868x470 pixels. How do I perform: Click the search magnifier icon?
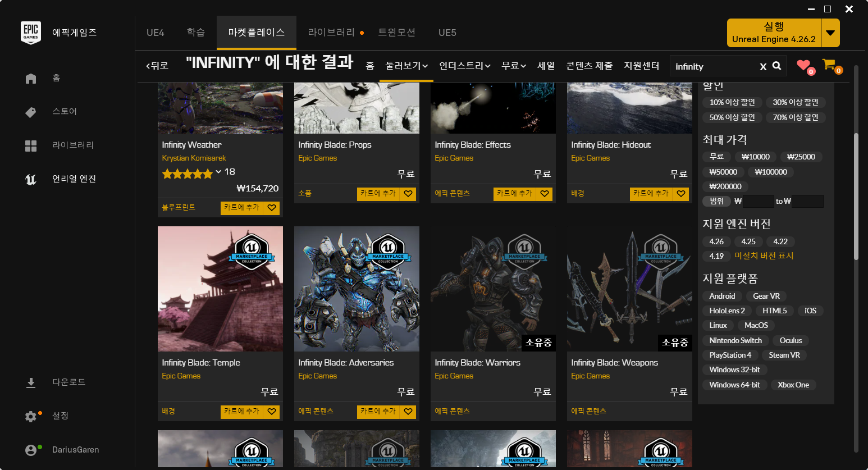point(776,66)
